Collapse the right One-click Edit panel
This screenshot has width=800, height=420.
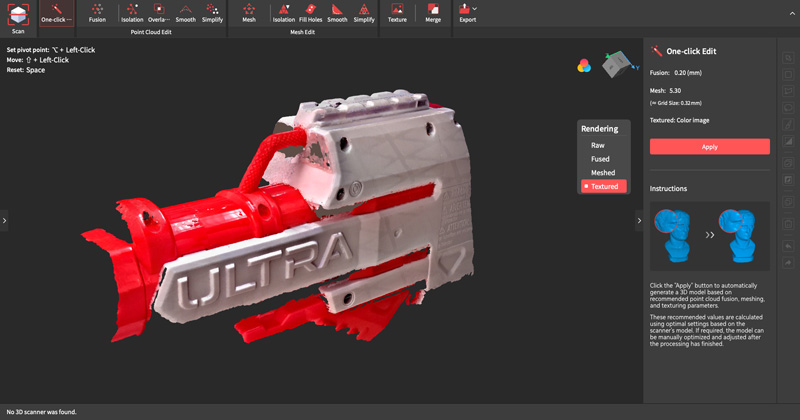click(639, 220)
